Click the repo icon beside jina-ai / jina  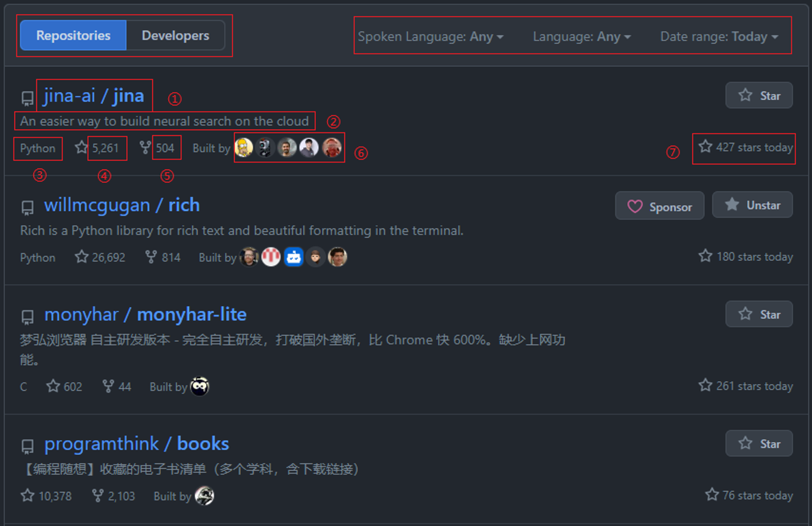(27, 98)
